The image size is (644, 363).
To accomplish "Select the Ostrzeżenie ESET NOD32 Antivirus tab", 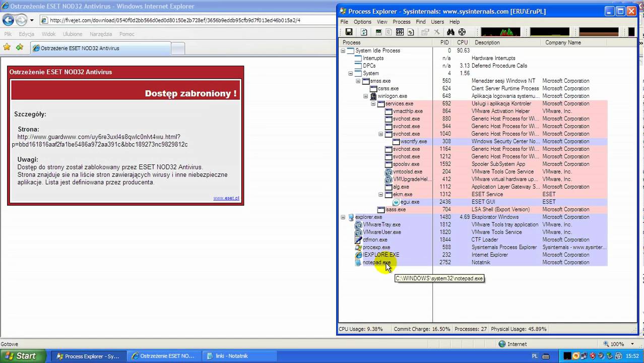I will 100,48.
